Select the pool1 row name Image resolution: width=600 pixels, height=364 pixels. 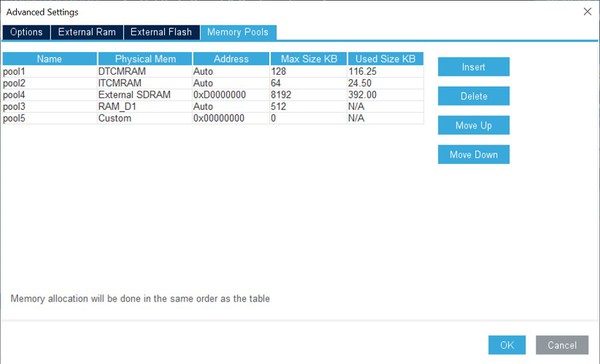coord(50,72)
